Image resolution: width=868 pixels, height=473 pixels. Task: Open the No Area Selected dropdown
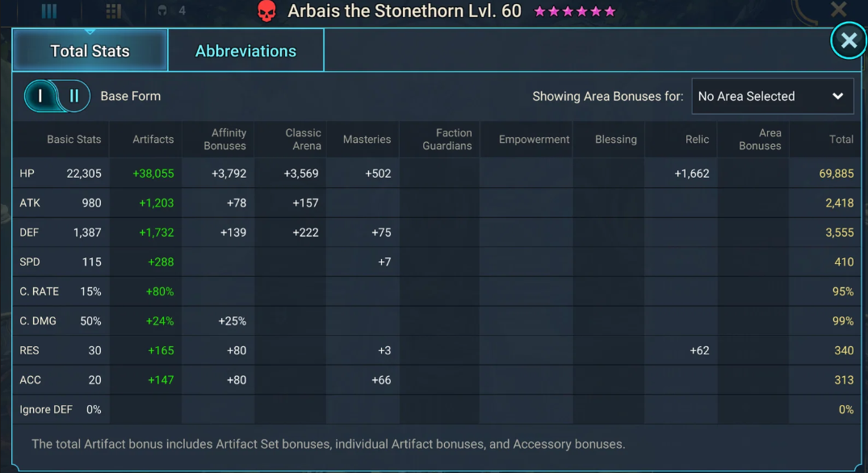pyautogui.click(x=772, y=96)
